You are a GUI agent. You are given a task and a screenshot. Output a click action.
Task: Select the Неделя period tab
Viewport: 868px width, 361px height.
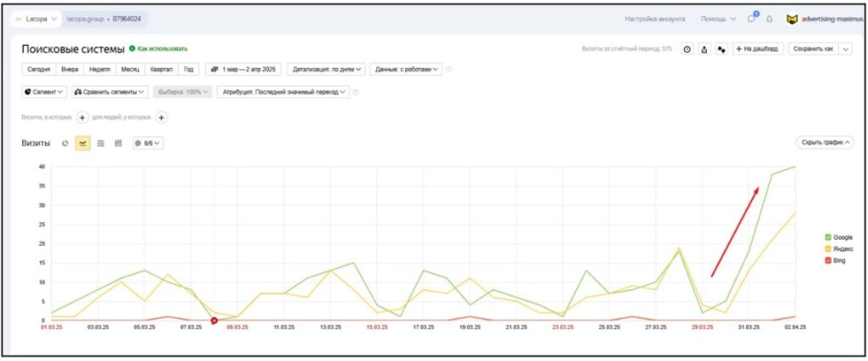(99, 69)
